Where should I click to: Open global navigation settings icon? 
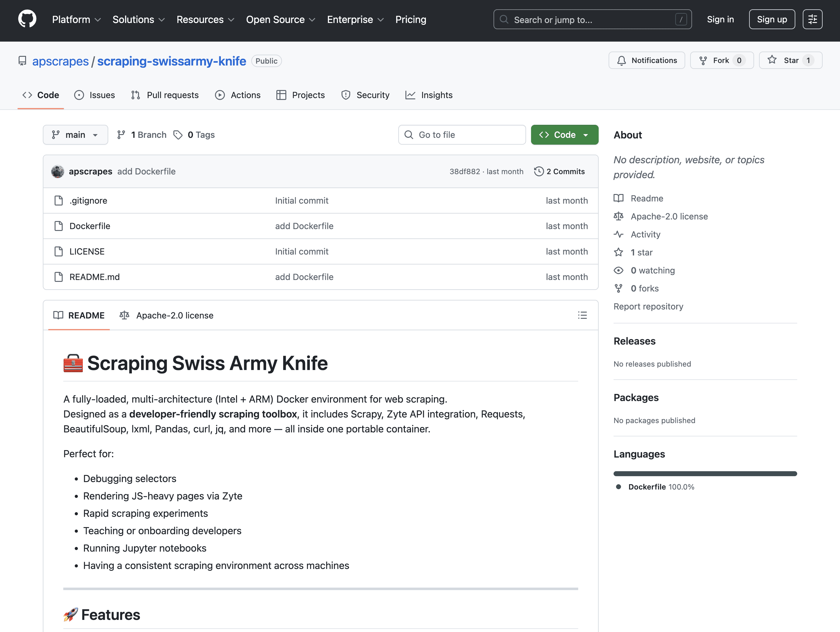pos(812,19)
